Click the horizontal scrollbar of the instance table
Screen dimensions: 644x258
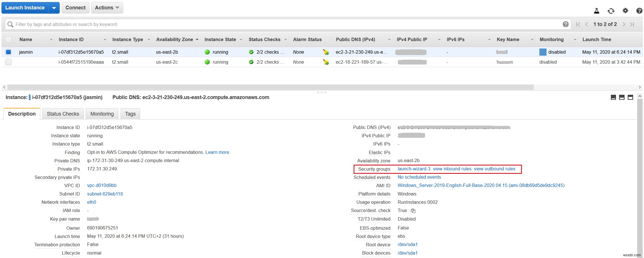tap(270, 87)
